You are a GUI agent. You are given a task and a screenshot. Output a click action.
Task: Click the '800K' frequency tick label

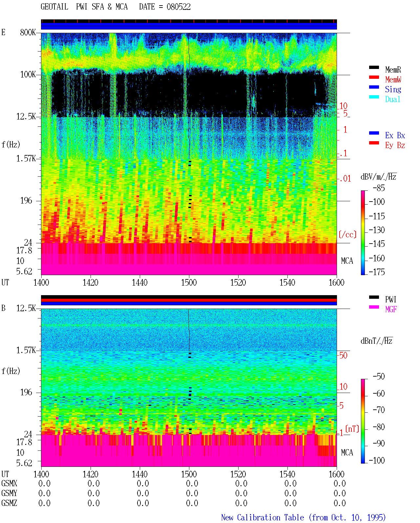28,33
